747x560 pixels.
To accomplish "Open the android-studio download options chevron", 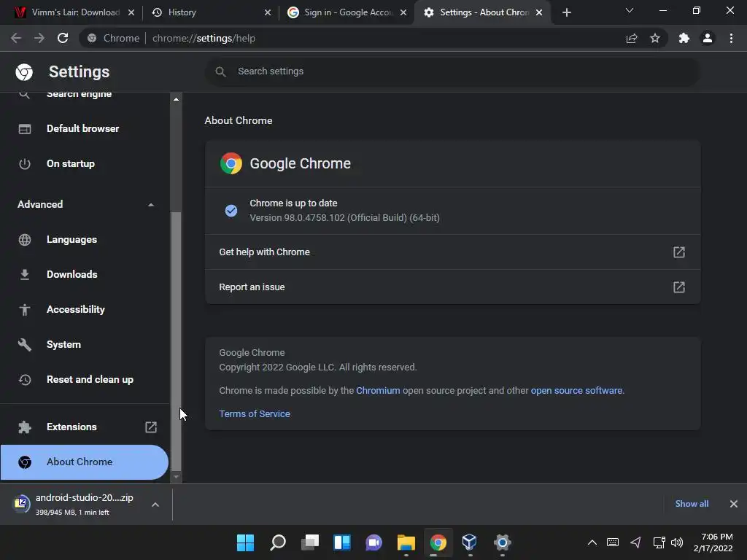I will coord(155,505).
